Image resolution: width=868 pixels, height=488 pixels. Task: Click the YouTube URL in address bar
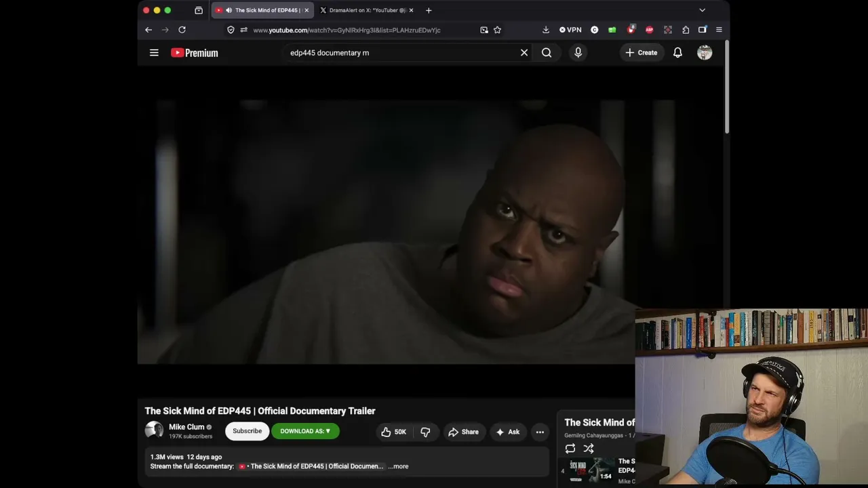tap(347, 30)
